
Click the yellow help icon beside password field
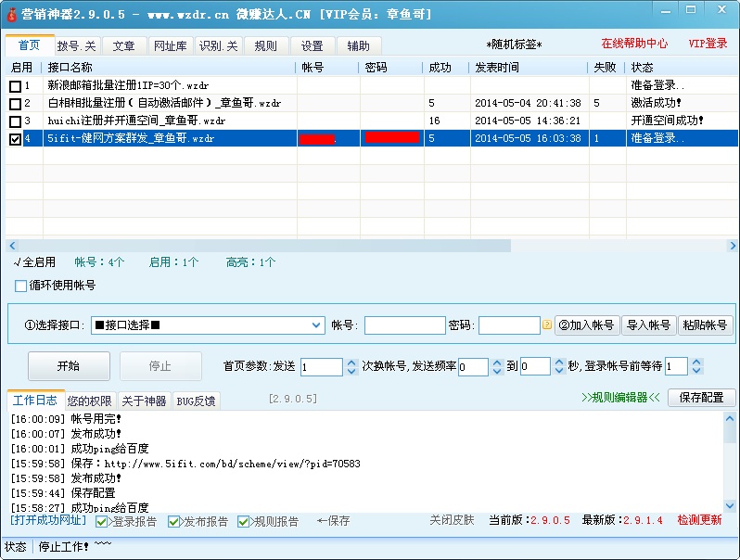[547, 325]
